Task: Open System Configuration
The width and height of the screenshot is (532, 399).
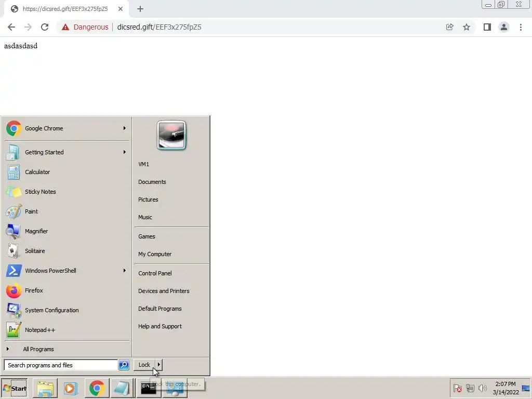Action: point(67,310)
